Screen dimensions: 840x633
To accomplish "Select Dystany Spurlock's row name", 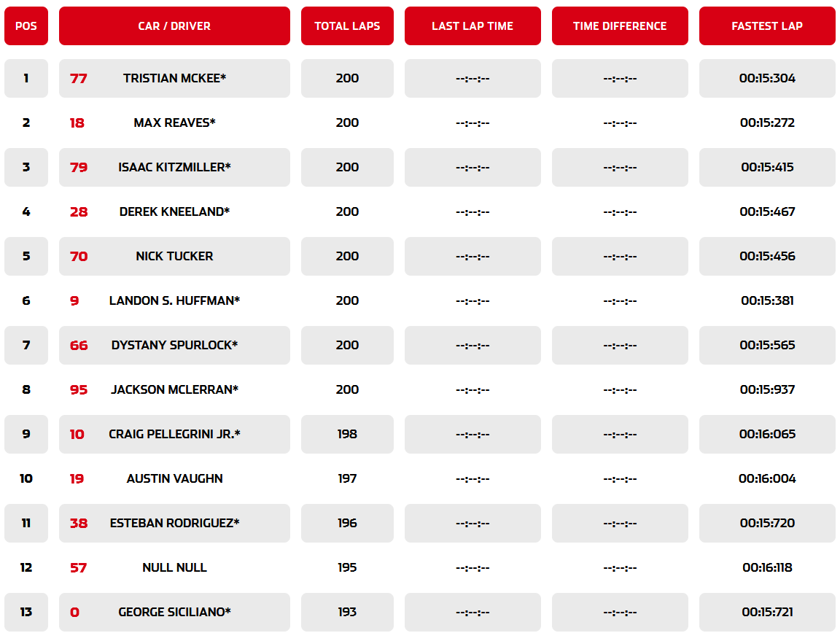I will pyautogui.click(x=174, y=345).
